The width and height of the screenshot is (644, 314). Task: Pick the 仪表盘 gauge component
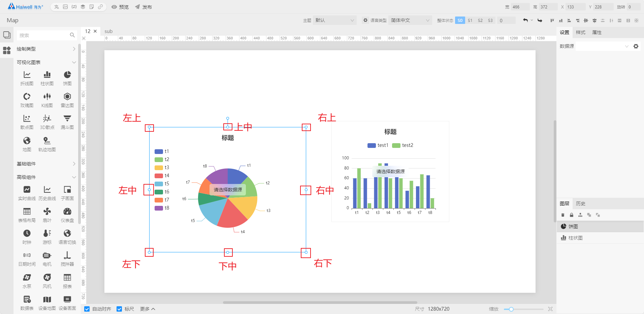click(x=67, y=215)
